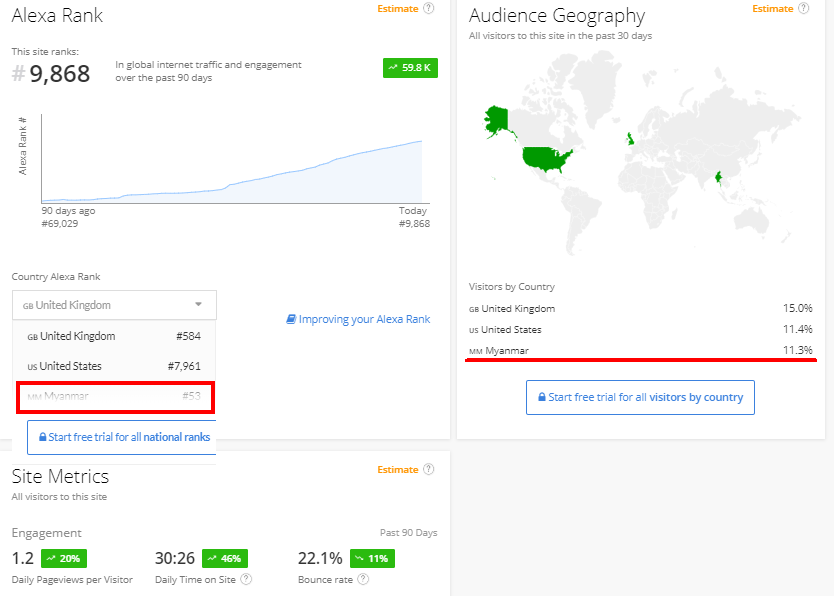Open the Improving your Alexa Rank link
Viewport: 834px width, 596px height.
[358, 319]
